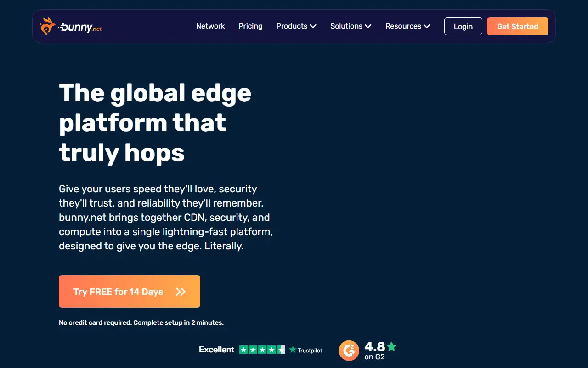This screenshot has height=368, width=588.
Task: Open the Excellent Trustpilot rating link
Action: click(x=216, y=350)
